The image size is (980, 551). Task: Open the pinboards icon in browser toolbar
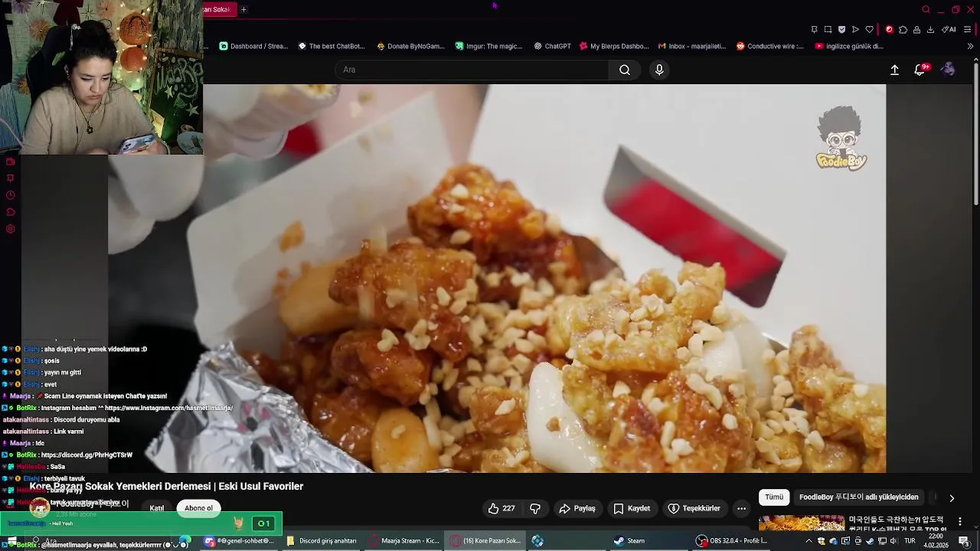(x=814, y=30)
